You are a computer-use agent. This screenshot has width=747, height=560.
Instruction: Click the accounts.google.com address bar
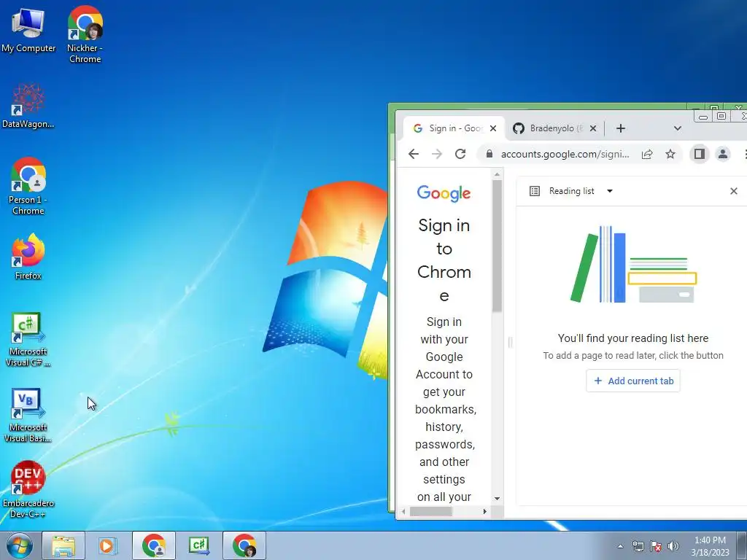[x=565, y=154]
